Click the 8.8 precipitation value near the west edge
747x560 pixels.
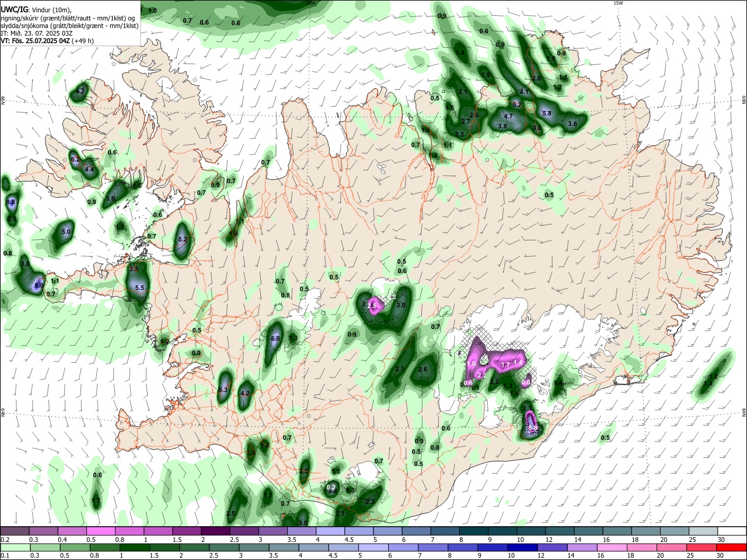pyautogui.click(x=11, y=202)
